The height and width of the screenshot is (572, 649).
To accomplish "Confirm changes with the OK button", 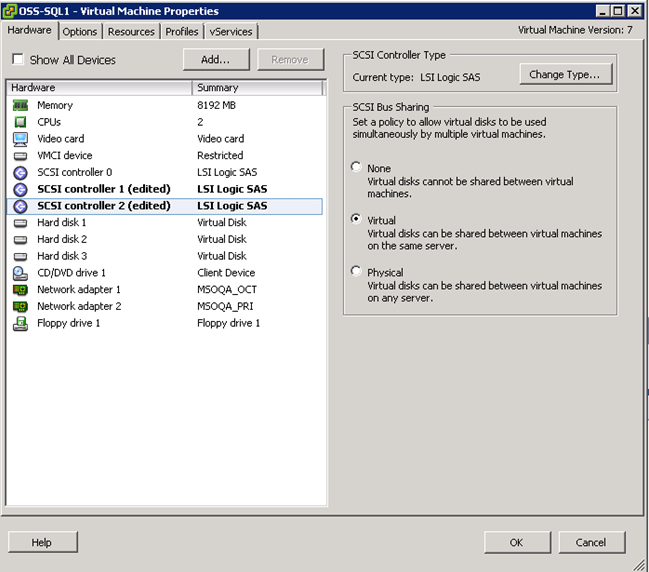I will click(x=517, y=542).
